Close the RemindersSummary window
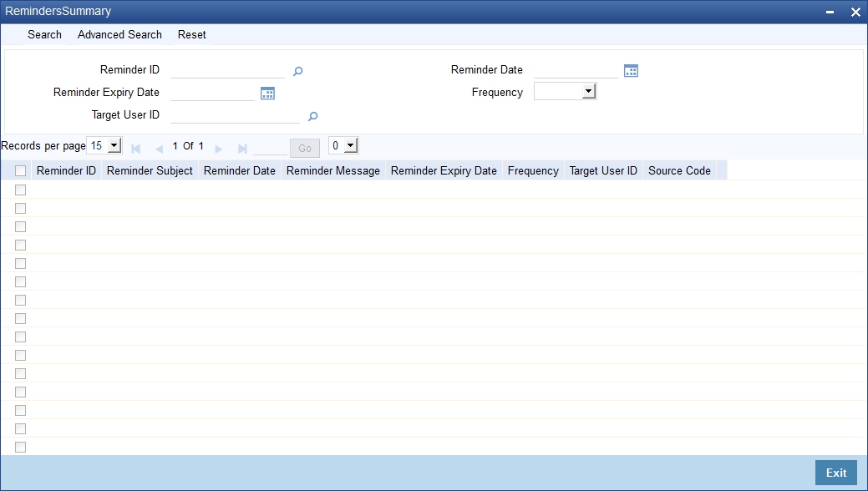 point(855,12)
